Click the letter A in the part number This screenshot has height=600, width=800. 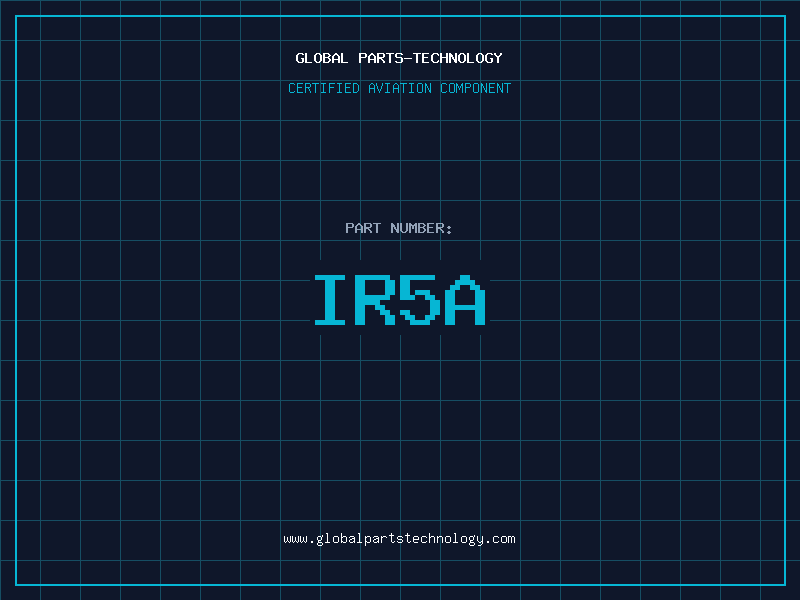point(465,300)
